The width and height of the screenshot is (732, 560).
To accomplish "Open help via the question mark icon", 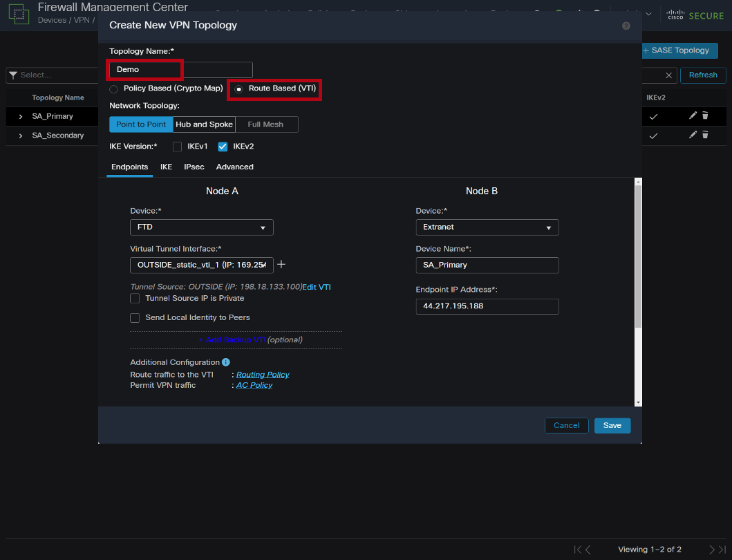I will pyautogui.click(x=626, y=26).
